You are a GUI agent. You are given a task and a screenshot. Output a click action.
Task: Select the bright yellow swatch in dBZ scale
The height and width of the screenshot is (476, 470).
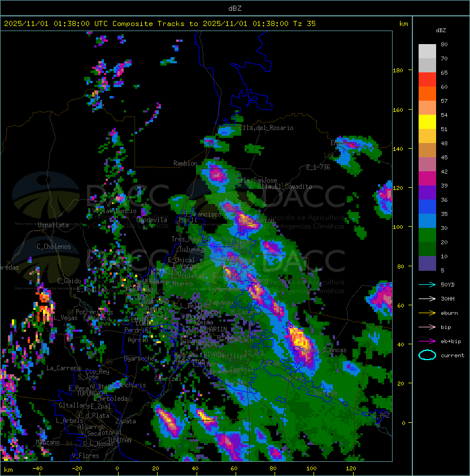427,122
